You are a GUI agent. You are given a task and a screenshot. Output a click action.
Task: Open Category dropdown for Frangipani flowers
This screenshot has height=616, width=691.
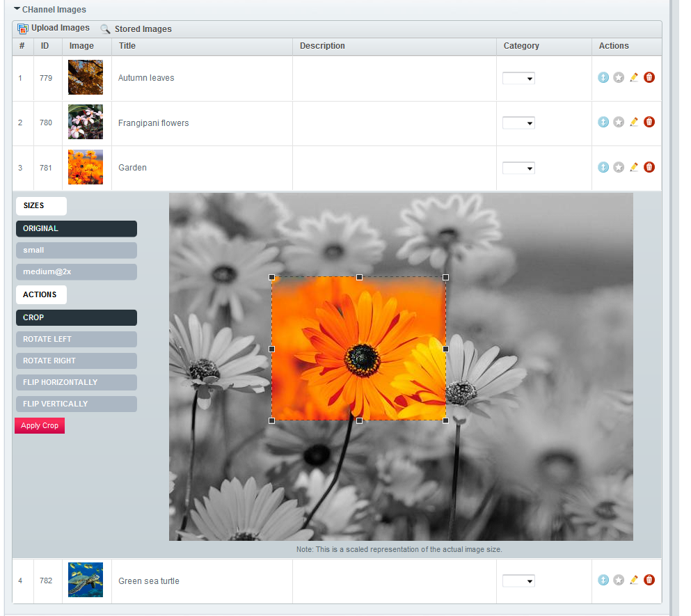(x=518, y=123)
